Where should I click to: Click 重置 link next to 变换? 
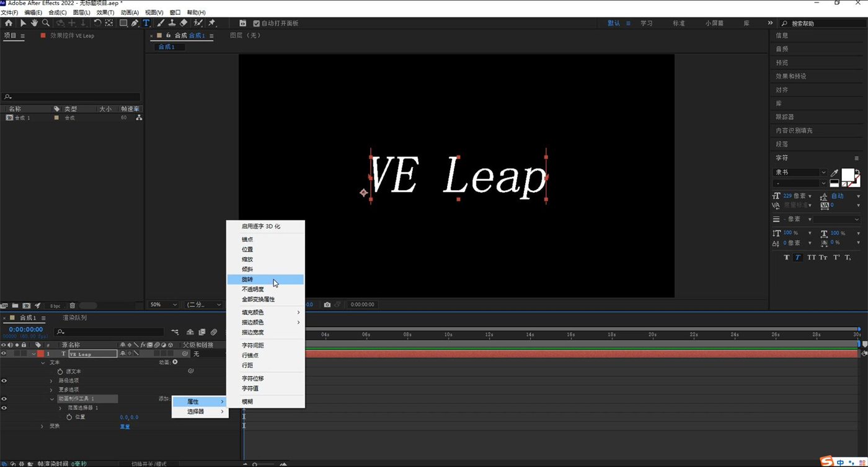click(x=125, y=426)
